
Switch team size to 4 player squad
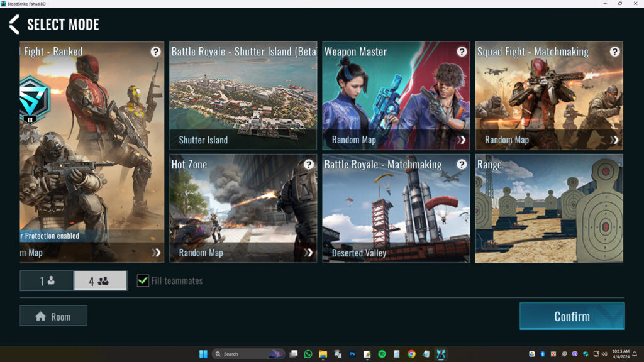[100, 281]
